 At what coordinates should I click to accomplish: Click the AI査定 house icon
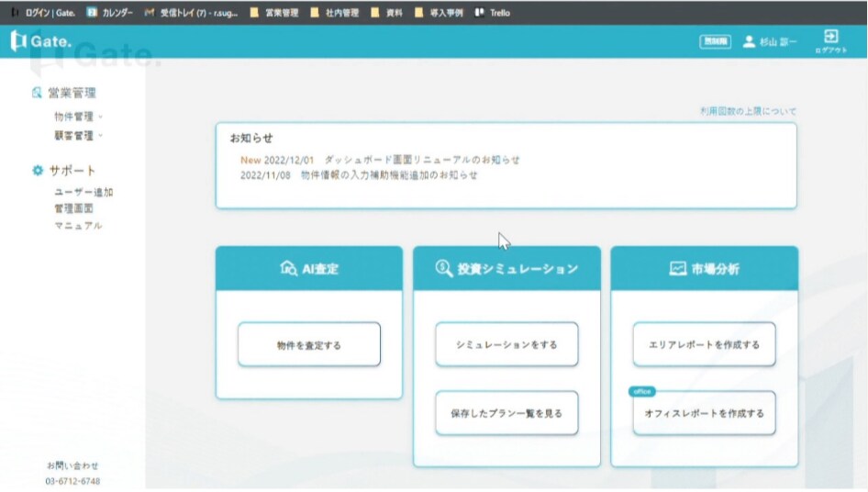point(288,269)
